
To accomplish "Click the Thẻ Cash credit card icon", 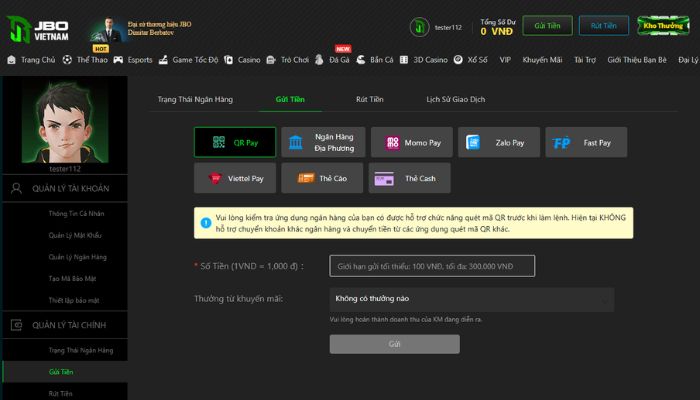I will coord(384,179).
